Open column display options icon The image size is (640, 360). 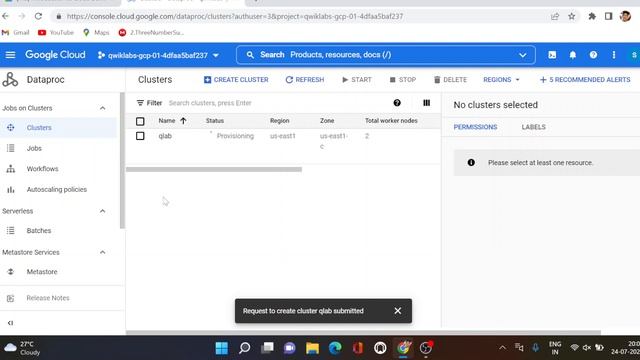coord(427,103)
